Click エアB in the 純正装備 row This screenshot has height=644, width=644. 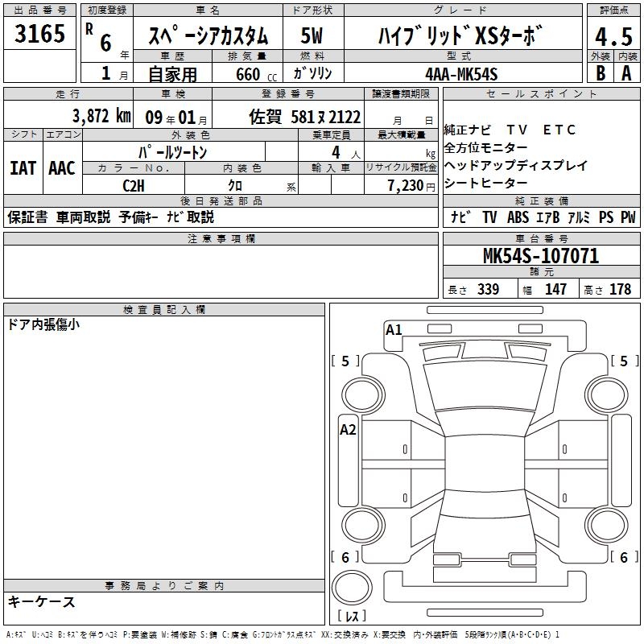click(x=548, y=217)
